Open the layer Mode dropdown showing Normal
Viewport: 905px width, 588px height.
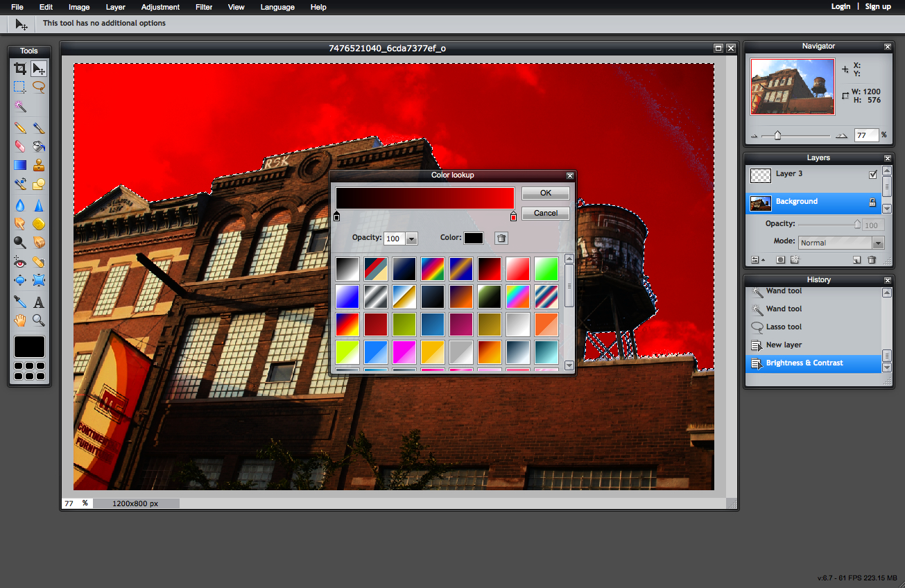pyautogui.click(x=841, y=243)
